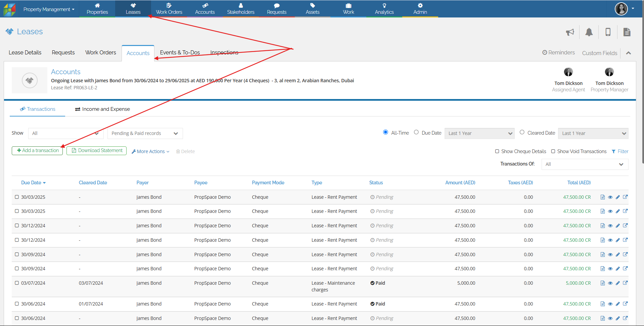This screenshot has width=644, height=326.
Task: Switch to the Income and Expense tab
Action: (x=102, y=109)
